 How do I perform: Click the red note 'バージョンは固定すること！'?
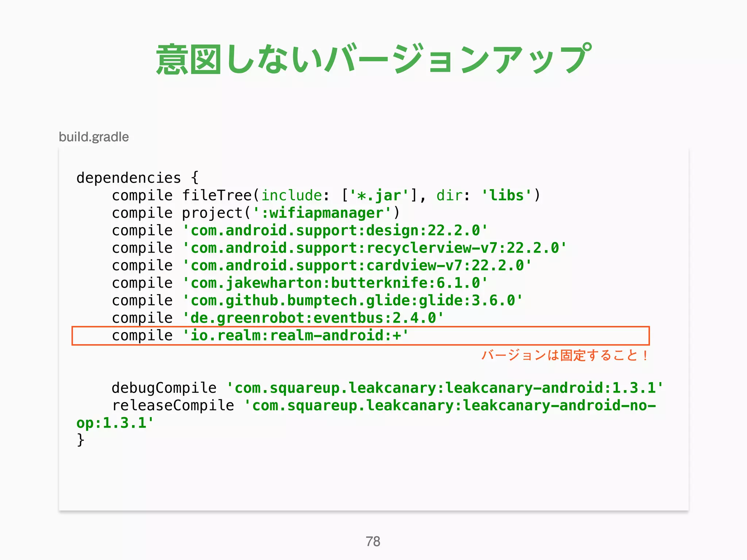click(565, 355)
